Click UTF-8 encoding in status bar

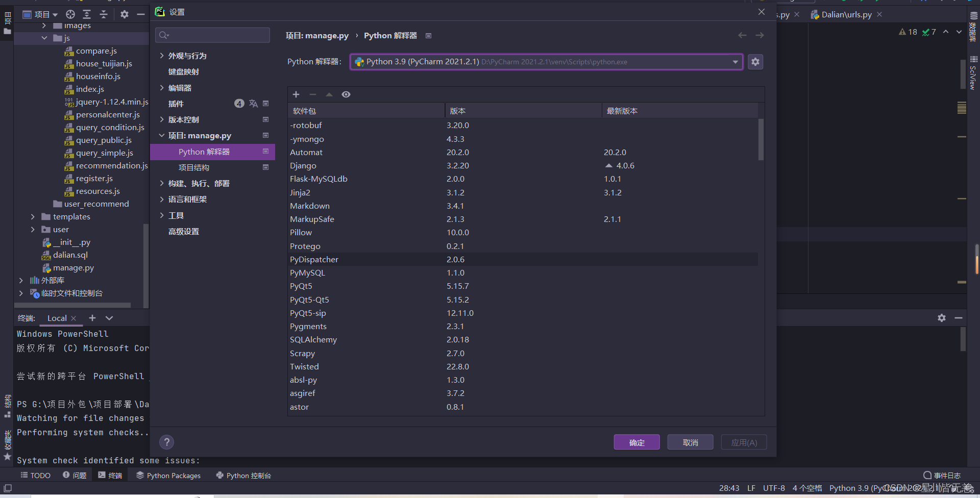click(774, 488)
